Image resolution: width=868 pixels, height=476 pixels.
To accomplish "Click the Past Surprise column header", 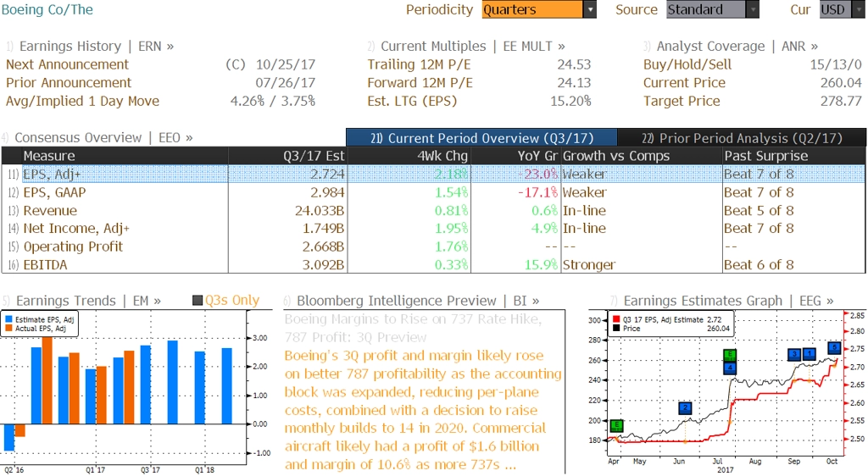I will pyautogui.click(x=793, y=156).
